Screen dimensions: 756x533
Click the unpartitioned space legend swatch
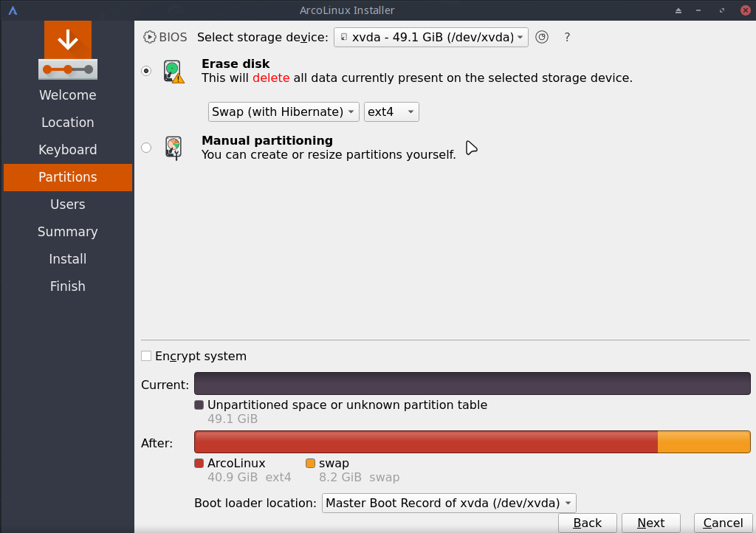coord(199,405)
